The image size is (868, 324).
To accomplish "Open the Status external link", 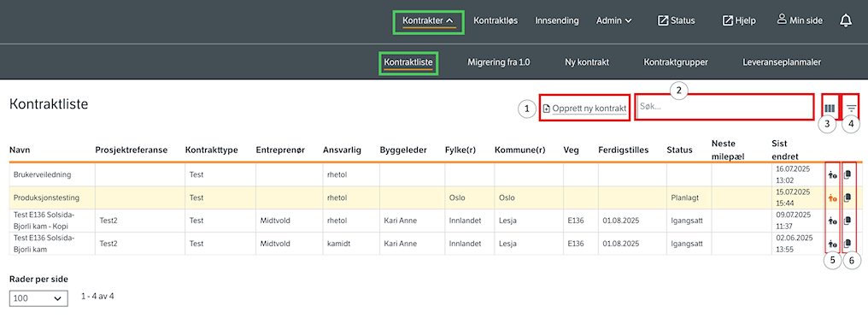I will [x=676, y=21].
